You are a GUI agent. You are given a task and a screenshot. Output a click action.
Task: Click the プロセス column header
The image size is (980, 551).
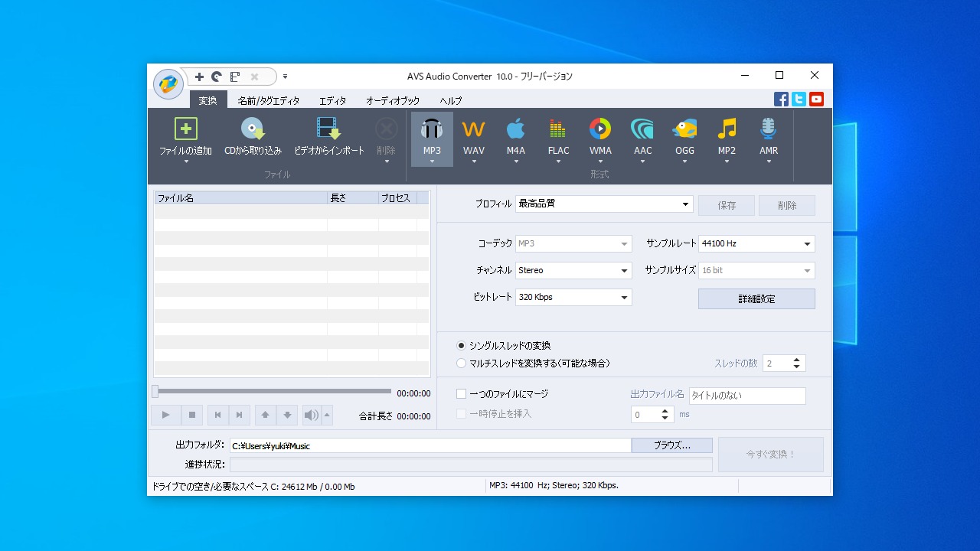397,198
